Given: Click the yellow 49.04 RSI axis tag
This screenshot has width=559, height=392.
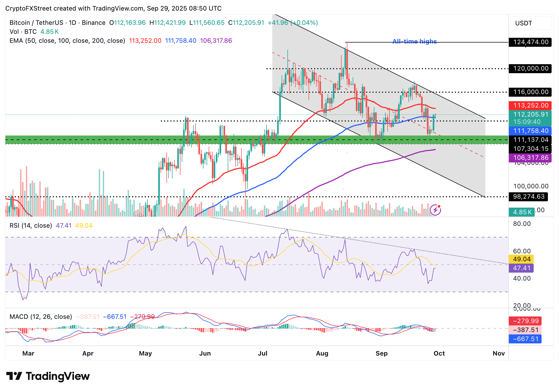Looking at the screenshot, I should [x=521, y=259].
